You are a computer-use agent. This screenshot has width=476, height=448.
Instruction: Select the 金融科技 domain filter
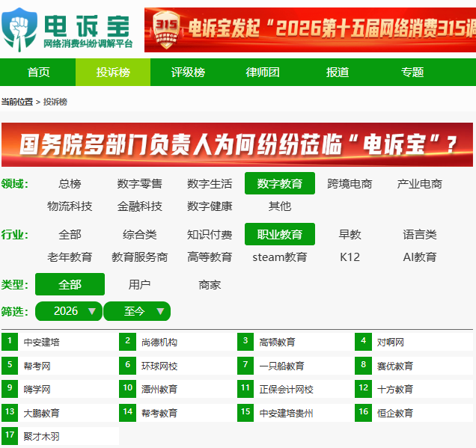click(140, 206)
